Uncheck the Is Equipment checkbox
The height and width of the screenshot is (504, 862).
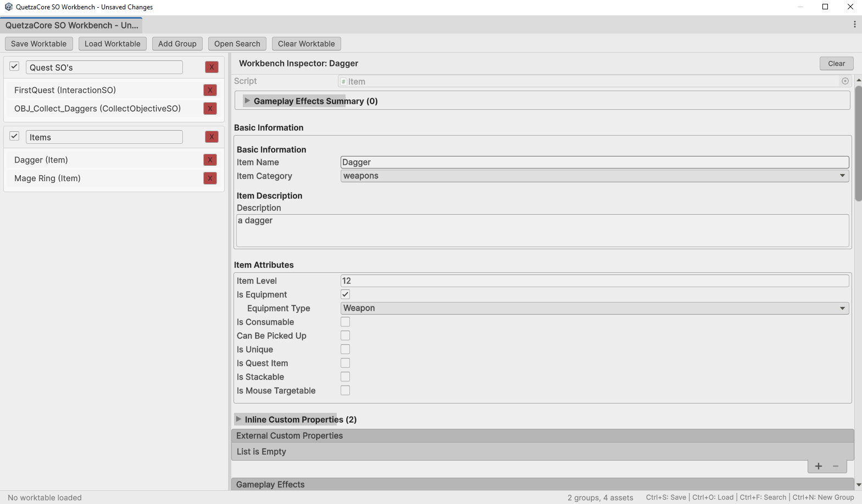tap(345, 294)
